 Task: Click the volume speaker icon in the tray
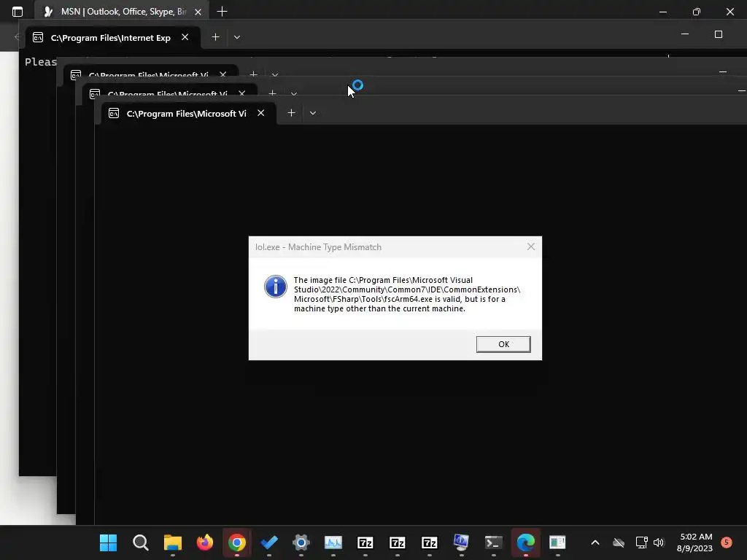pyautogui.click(x=659, y=542)
